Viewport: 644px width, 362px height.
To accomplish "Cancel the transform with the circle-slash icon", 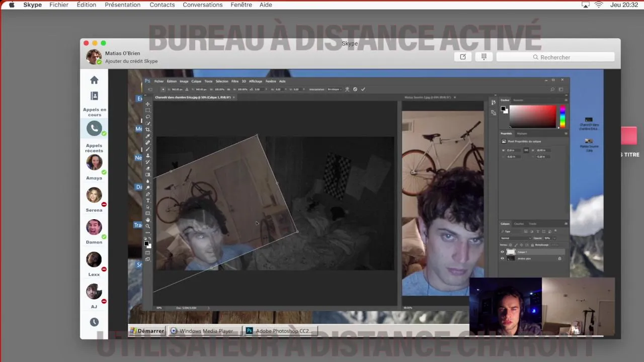I will coord(355,89).
